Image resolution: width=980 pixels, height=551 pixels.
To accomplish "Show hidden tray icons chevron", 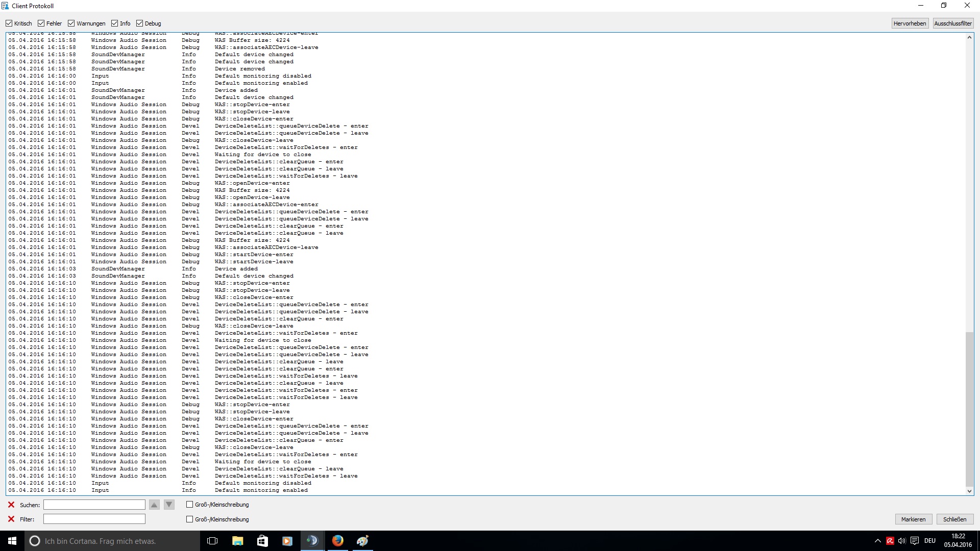I will (878, 541).
